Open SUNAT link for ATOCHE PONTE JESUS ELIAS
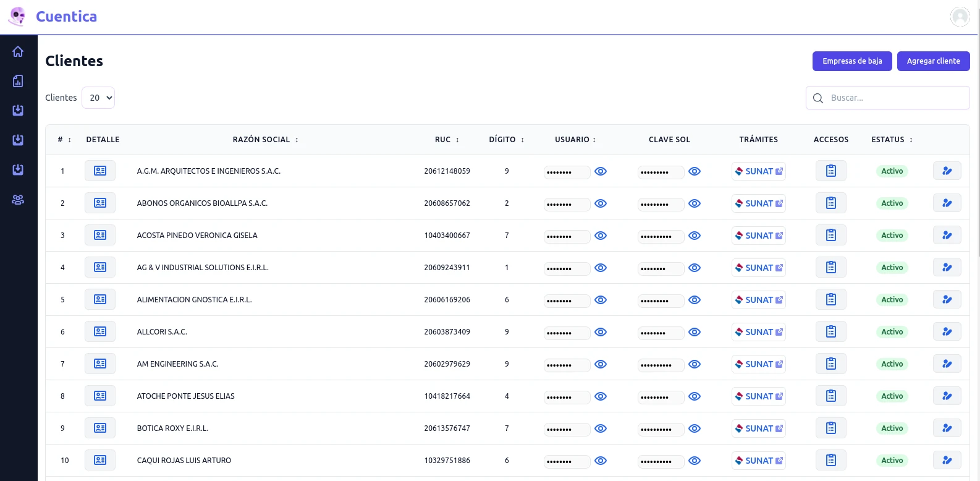Image resolution: width=980 pixels, height=481 pixels. [759, 396]
